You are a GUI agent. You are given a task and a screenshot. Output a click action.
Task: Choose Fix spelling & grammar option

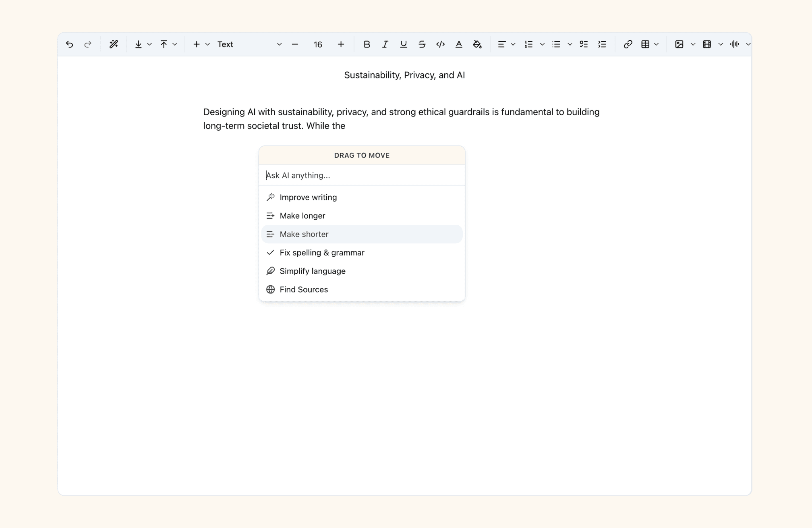(322, 253)
